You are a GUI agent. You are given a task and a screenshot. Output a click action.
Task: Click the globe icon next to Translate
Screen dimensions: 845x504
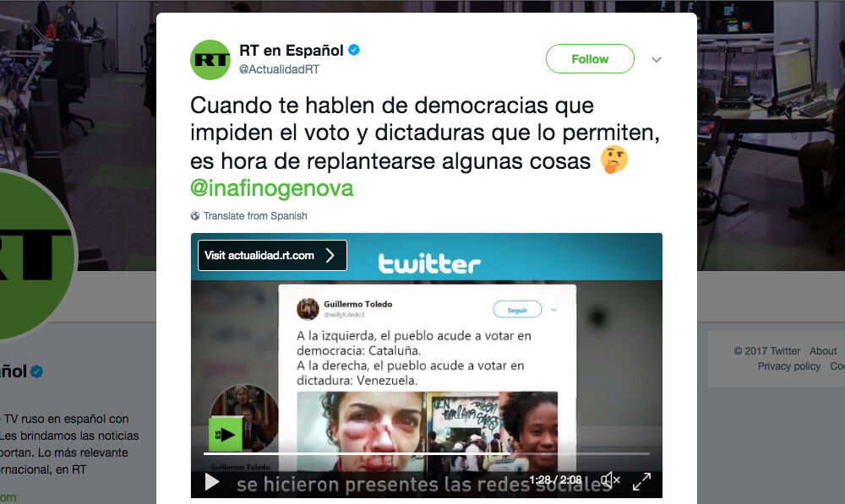[x=195, y=216]
